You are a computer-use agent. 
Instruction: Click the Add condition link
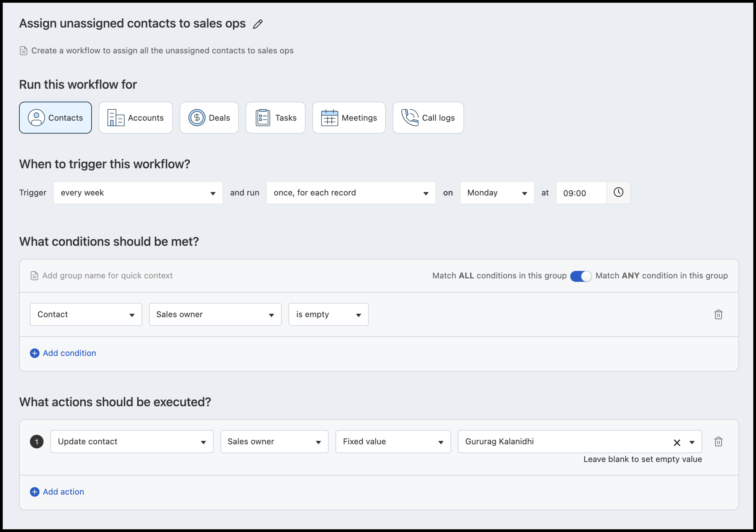point(69,353)
